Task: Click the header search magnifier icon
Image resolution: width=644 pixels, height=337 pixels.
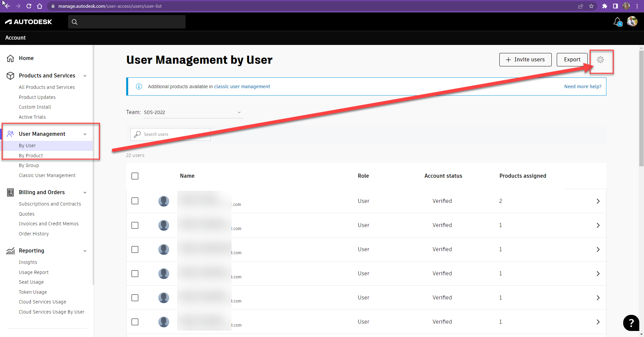Action: pyautogui.click(x=75, y=22)
